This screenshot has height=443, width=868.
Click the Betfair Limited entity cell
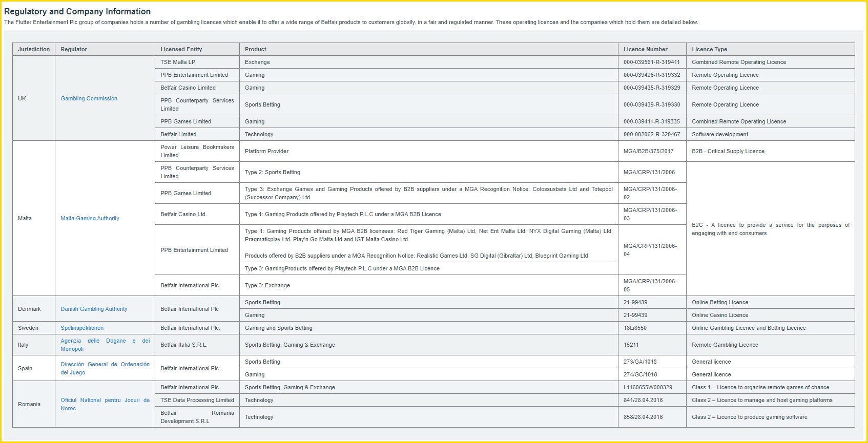(x=197, y=134)
